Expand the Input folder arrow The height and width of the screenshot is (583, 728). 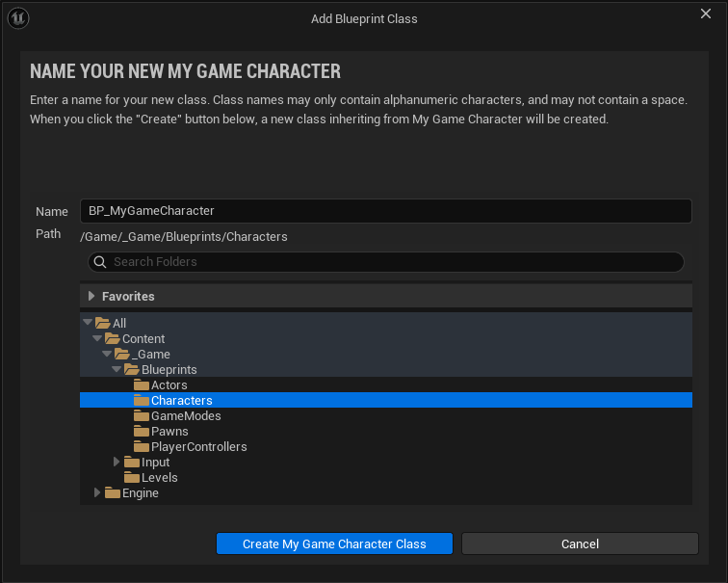117,463
